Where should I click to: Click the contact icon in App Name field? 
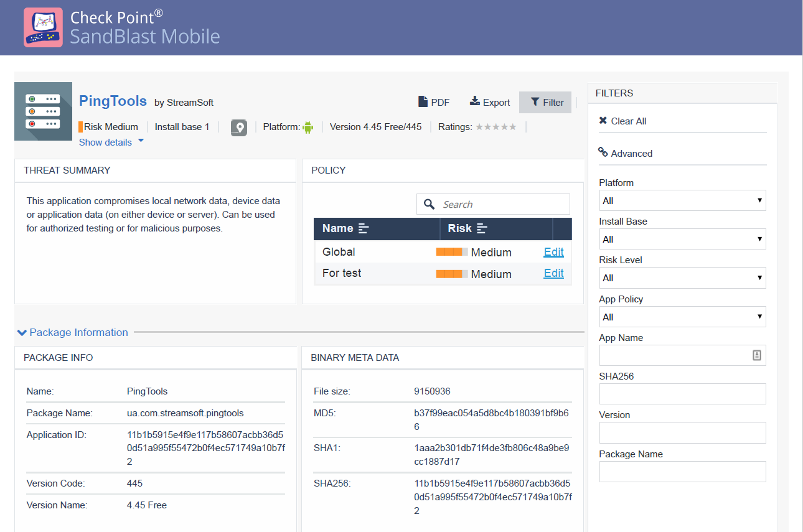[757, 355]
